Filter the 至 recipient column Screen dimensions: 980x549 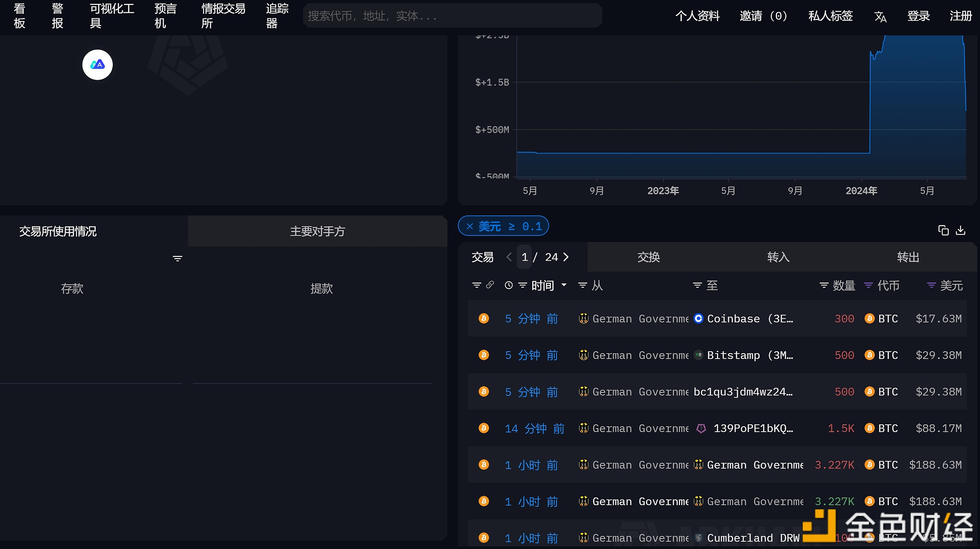pos(697,285)
